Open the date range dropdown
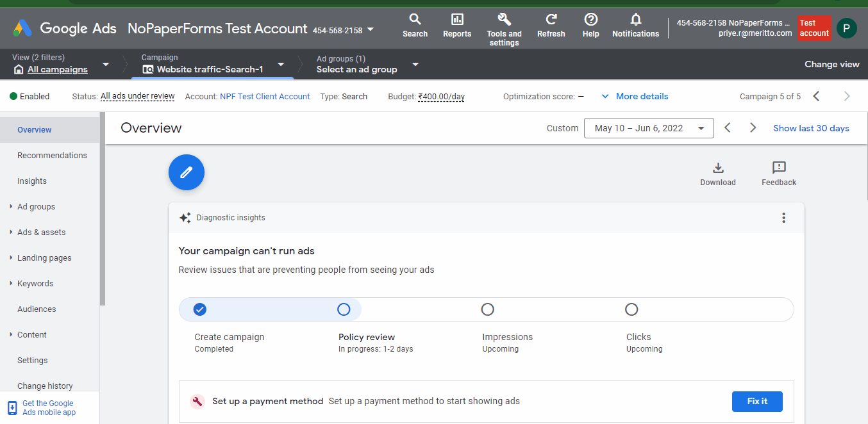The height and width of the screenshot is (424, 868). coord(648,128)
